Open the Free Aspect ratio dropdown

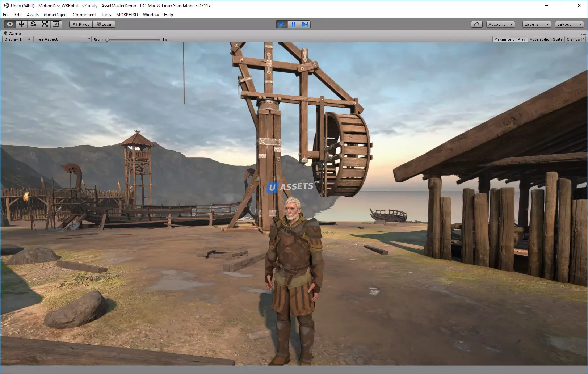[62, 39]
